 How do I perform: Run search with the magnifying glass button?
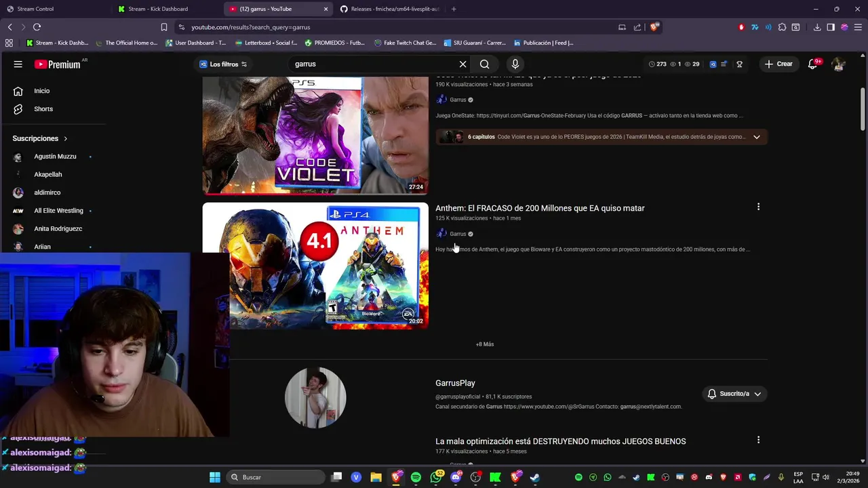pos(485,64)
